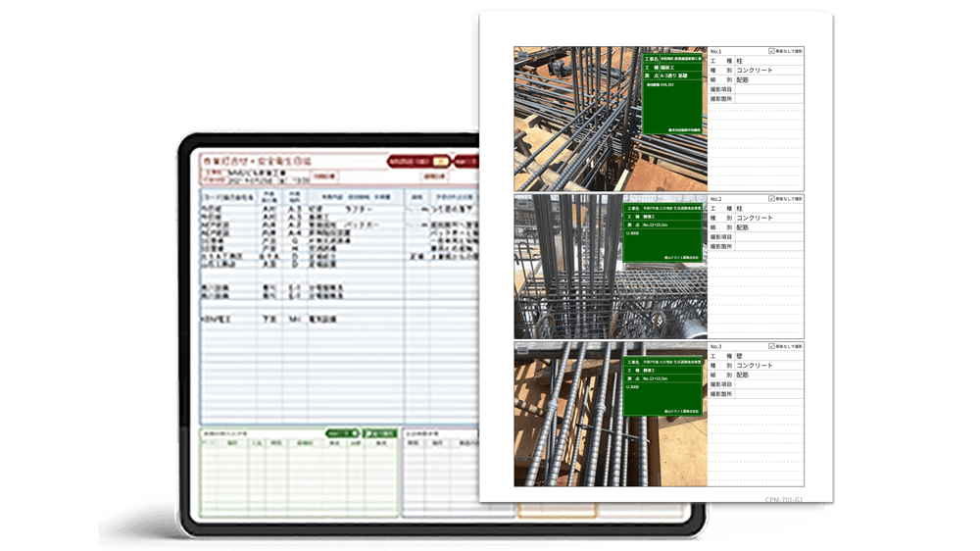Toggle the No.2 photo blackboard checkbox

(x=772, y=199)
